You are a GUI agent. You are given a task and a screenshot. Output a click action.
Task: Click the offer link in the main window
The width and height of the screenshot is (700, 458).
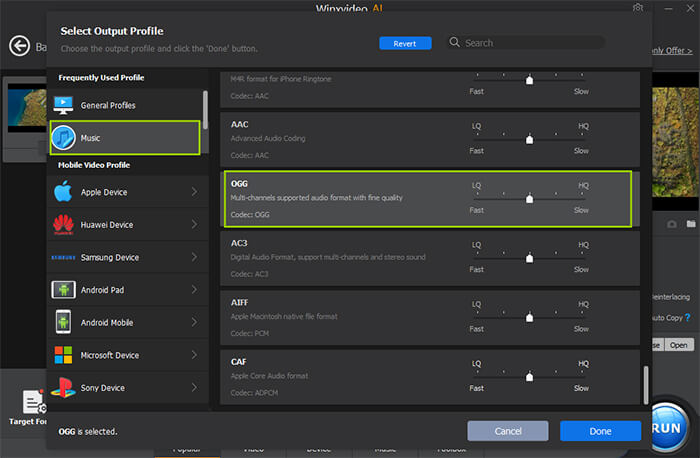click(x=672, y=50)
